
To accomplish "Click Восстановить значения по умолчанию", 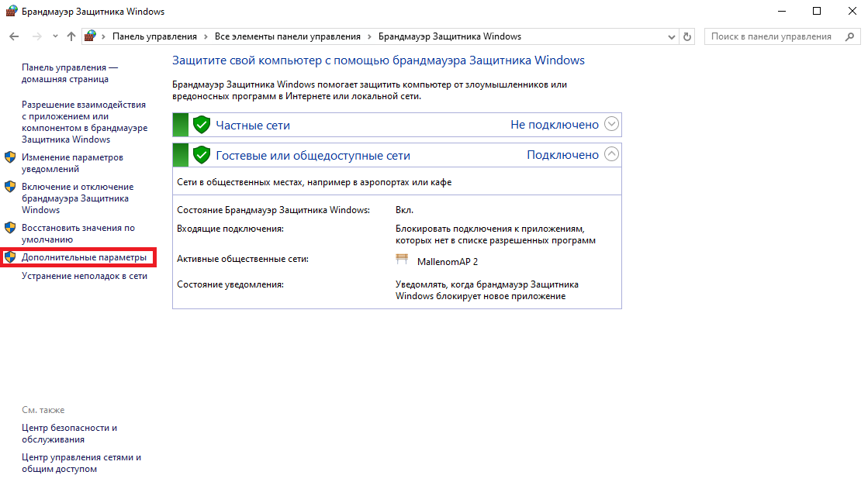I will coord(78,233).
